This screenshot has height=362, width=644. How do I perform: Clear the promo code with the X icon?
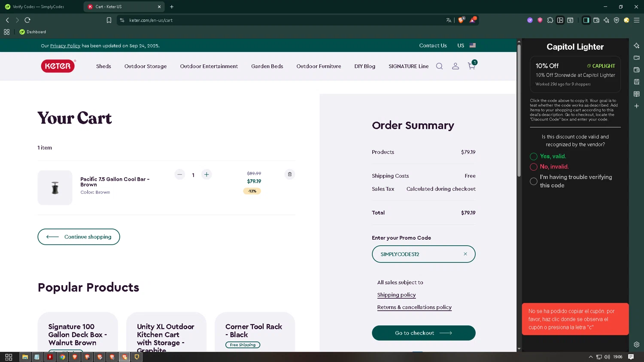465,254
